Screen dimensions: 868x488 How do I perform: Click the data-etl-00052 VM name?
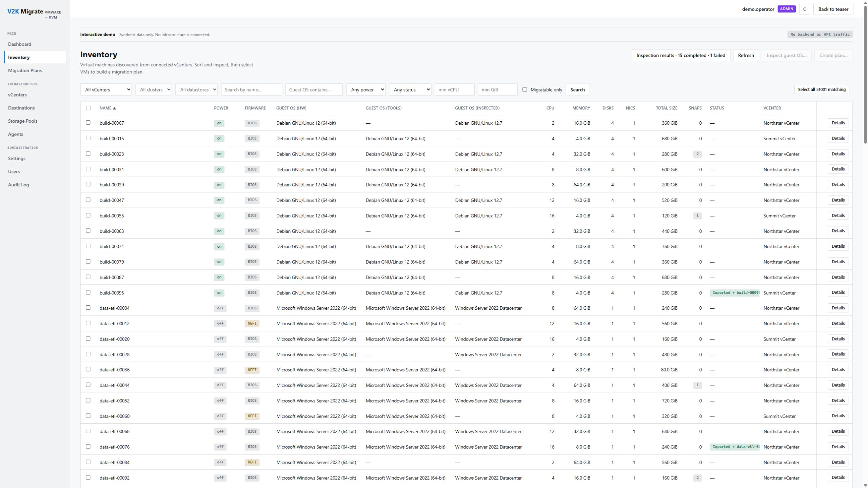coord(114,401)
